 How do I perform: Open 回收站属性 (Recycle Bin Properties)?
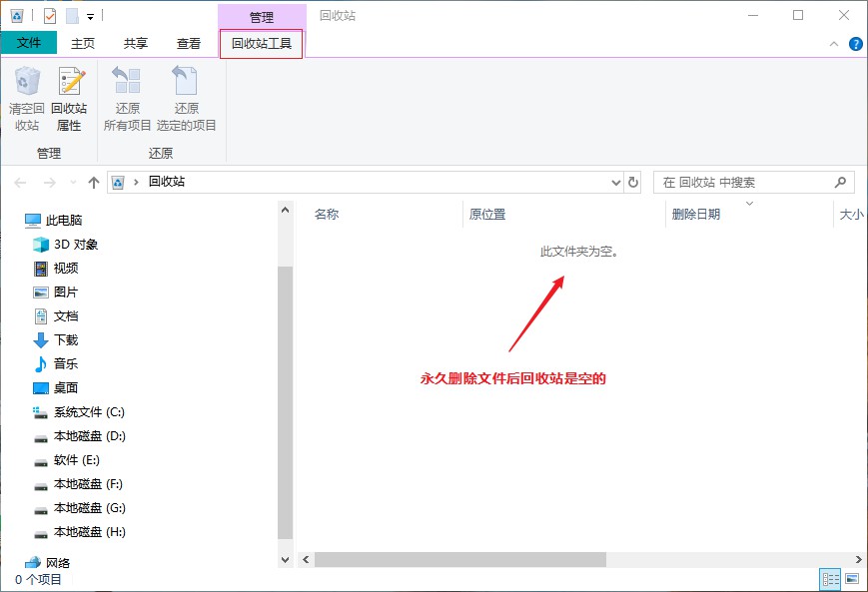point(69,97)
